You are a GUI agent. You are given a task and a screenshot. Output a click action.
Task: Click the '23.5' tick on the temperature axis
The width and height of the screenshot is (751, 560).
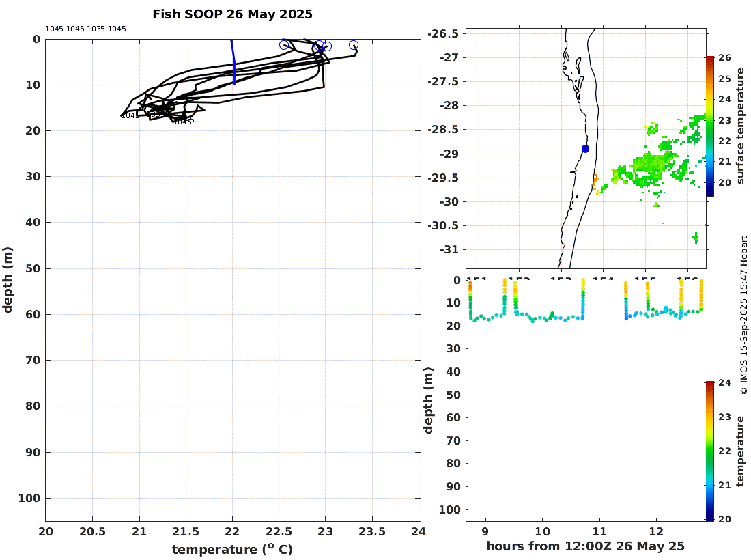(372, 531)
